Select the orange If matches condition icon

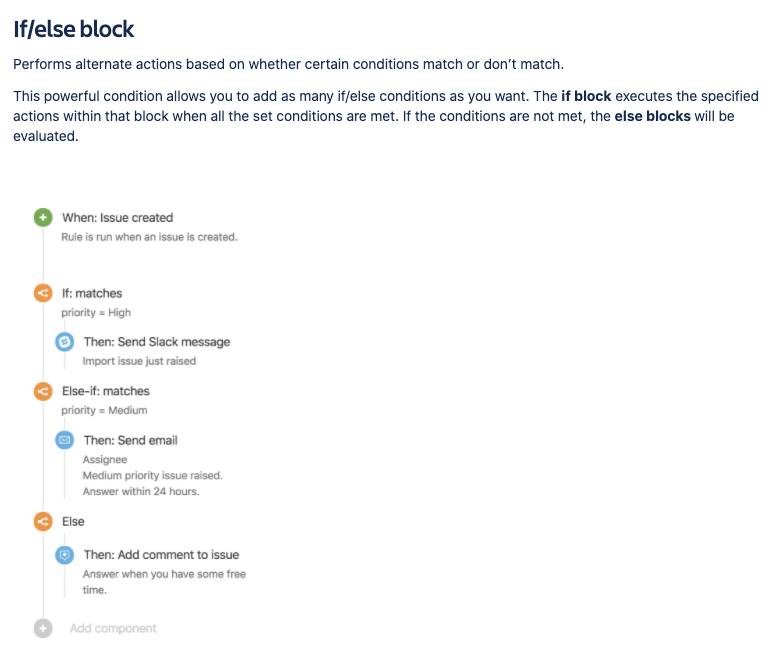43,293
